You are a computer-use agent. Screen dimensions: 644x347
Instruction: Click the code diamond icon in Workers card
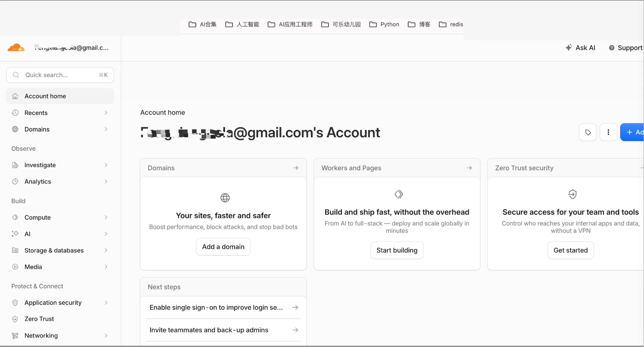(399, 194)
